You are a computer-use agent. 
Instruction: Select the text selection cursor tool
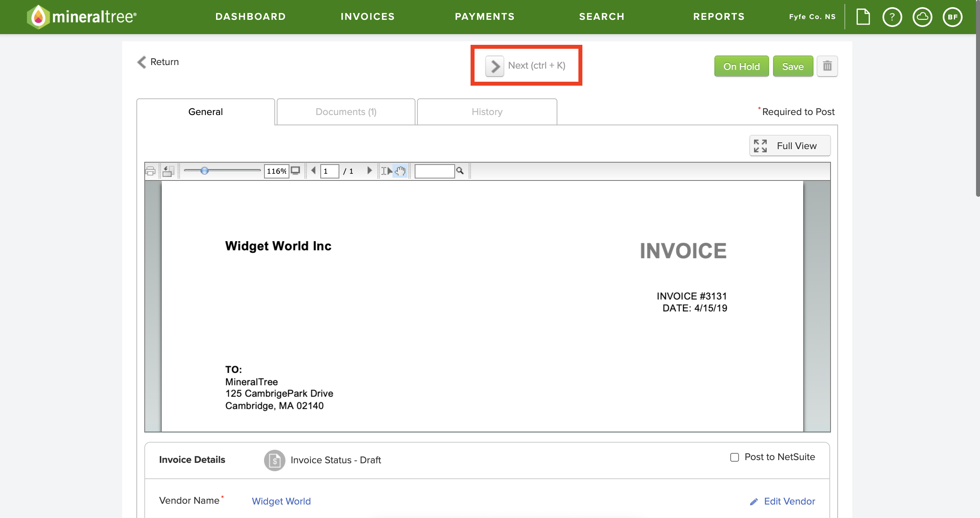[387, 171]
